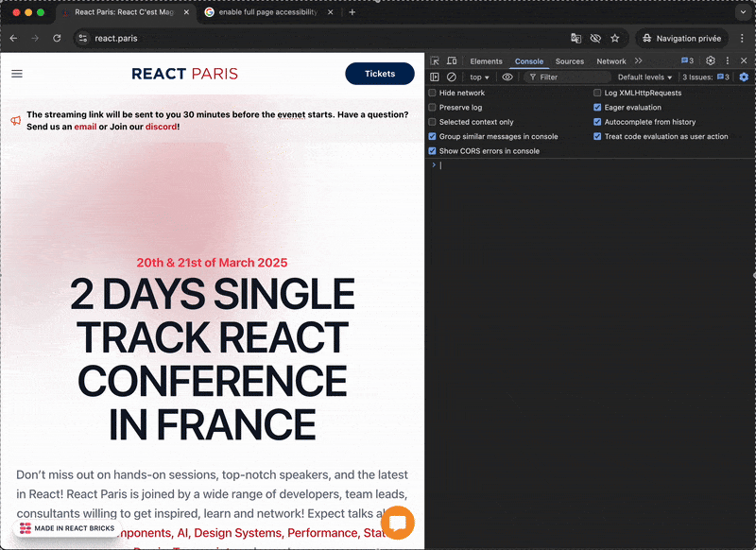
Task: Open the tab search dropdown arrow
Action: 743,12
